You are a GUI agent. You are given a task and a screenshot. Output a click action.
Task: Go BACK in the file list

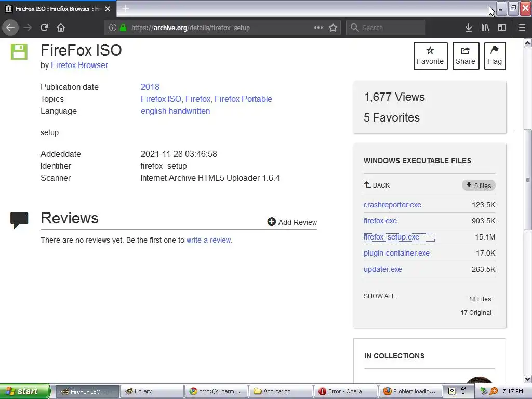tap(377, 185)
